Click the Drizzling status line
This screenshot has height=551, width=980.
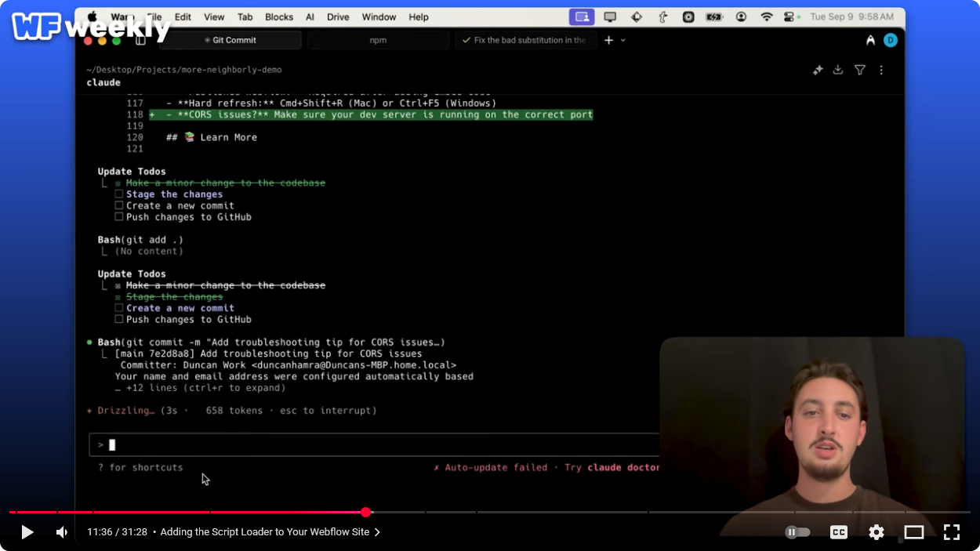(231, 411)
